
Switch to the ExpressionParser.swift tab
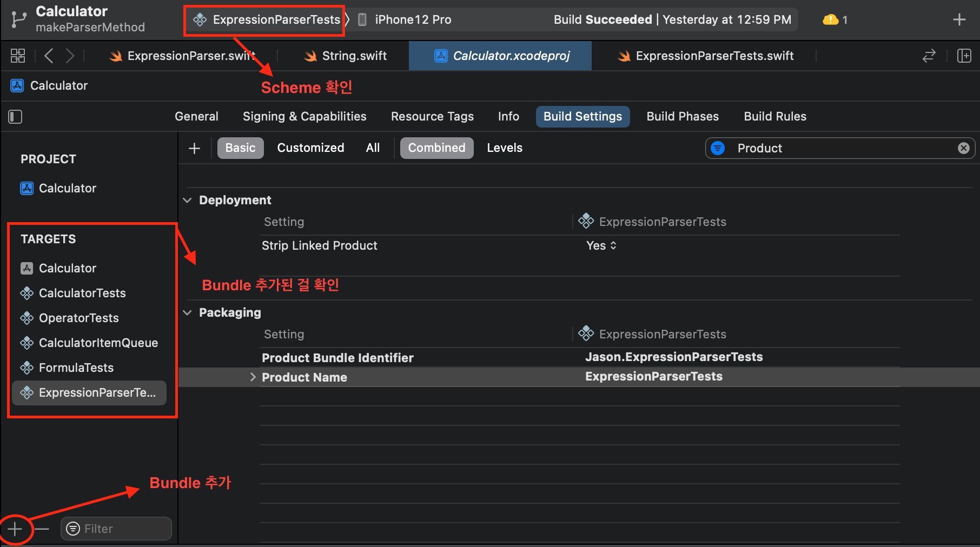click(x=183, y=56)
